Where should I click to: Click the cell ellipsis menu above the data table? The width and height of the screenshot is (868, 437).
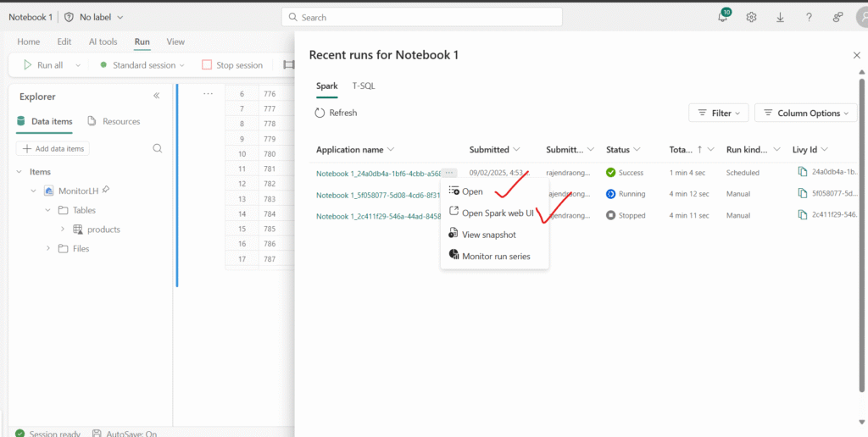209,93
